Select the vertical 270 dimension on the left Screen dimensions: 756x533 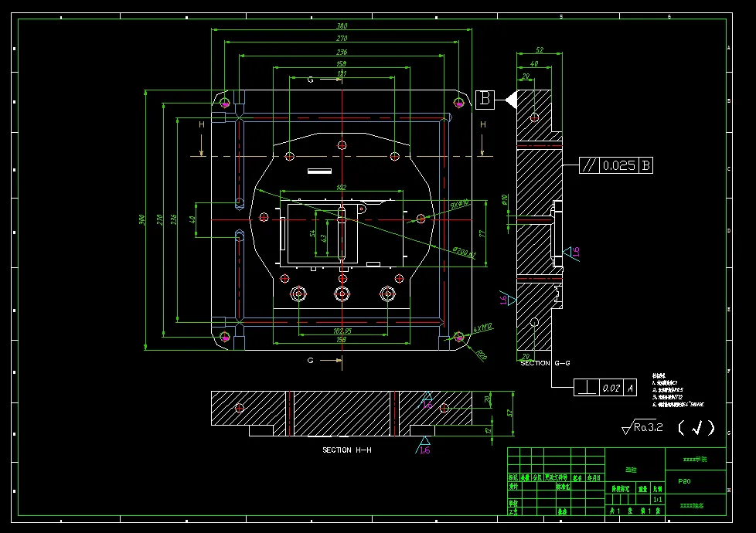[159, 219]
